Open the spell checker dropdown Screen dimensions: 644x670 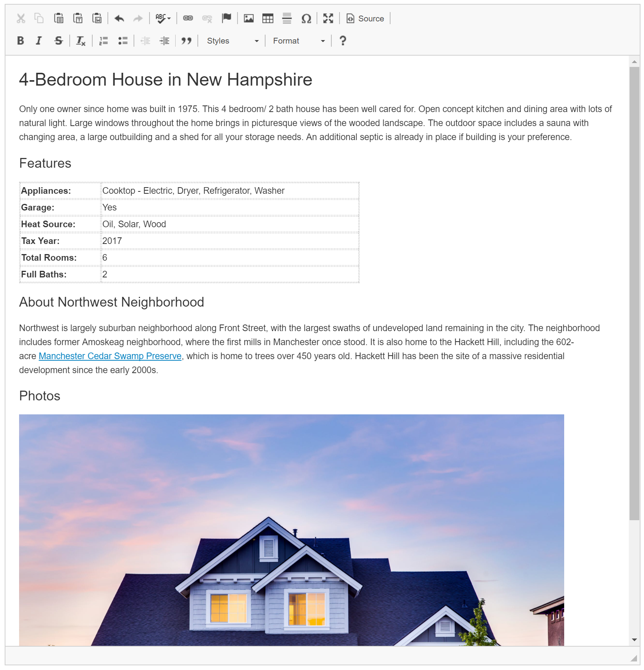tap(163, 18)
